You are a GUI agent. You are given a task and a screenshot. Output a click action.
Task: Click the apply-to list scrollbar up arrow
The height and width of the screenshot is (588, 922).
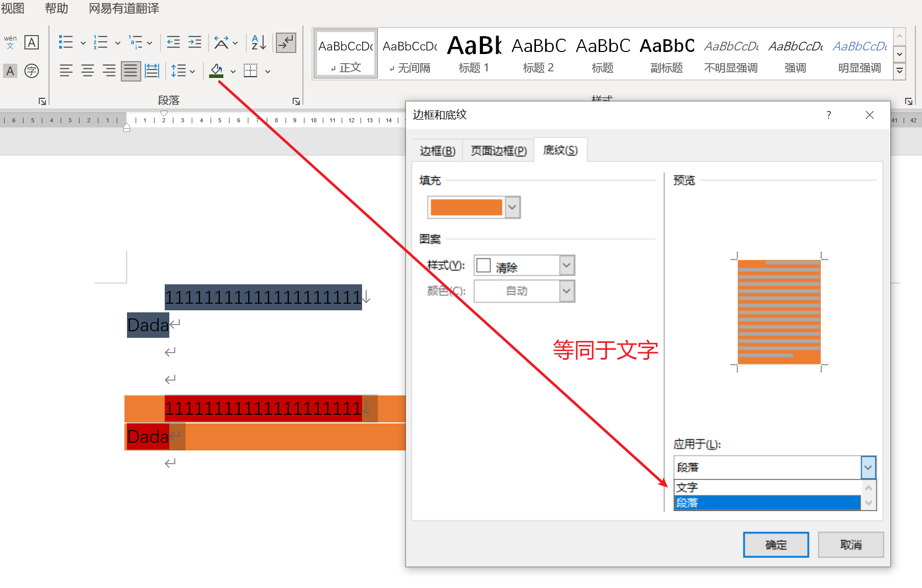coord(868,488)
